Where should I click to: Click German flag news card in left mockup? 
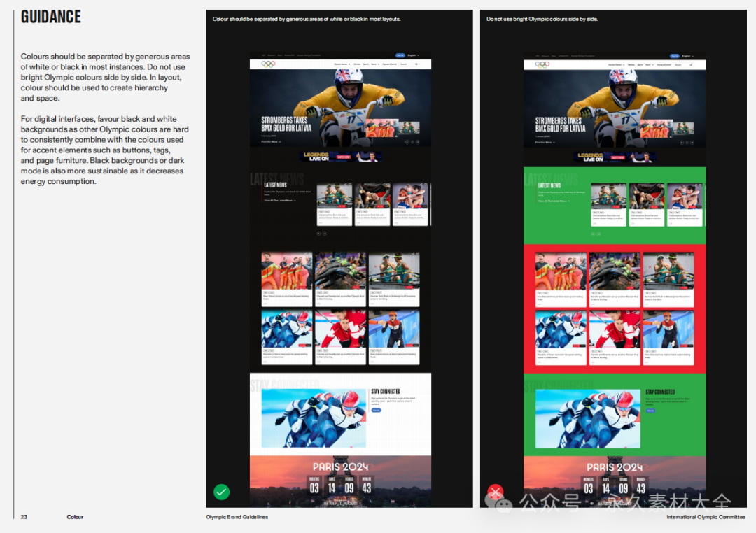point(372,204)
